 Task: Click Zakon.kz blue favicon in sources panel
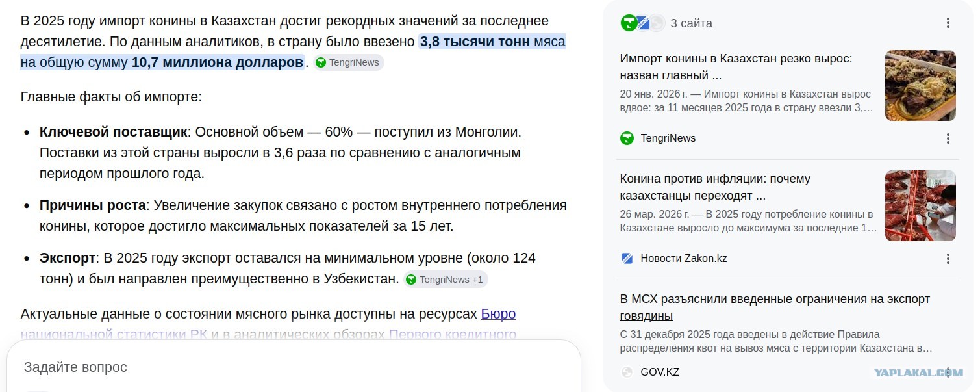627,259
